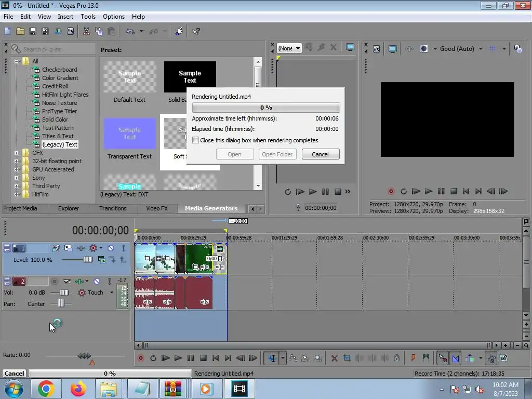The width and height of the screenshot is (532, 399).
Task: Open Firefox from the taskbar
Action: (78, 389)
